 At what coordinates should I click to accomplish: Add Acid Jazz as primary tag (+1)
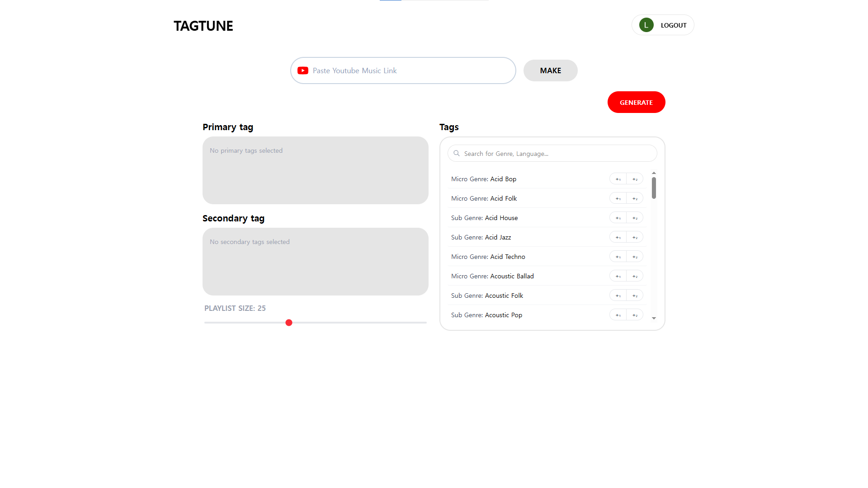click(618, 237)
